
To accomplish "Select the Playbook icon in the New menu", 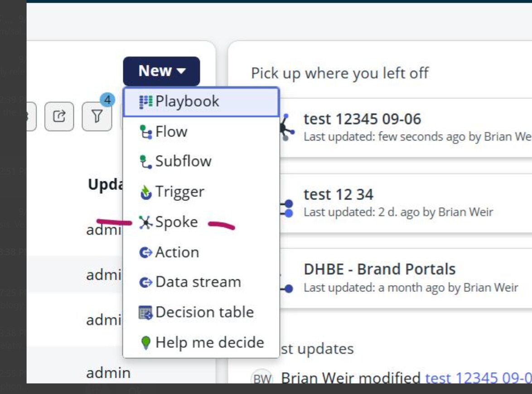I will [145, 101].
